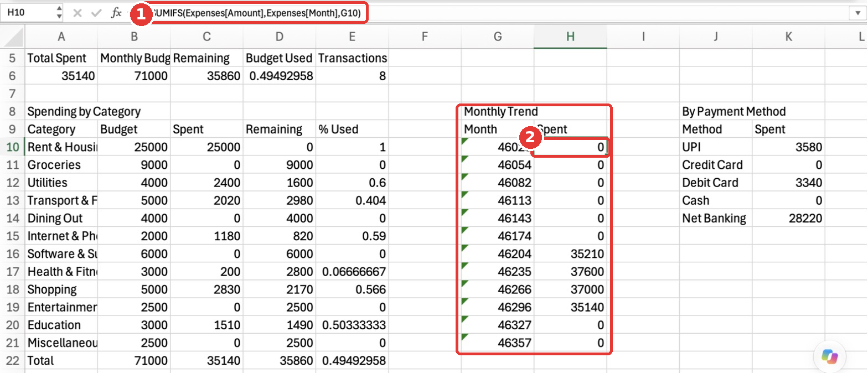Click the Education % used 0.50333333
Viewport: 868px width, 373px height.
(x=352, y=325)
